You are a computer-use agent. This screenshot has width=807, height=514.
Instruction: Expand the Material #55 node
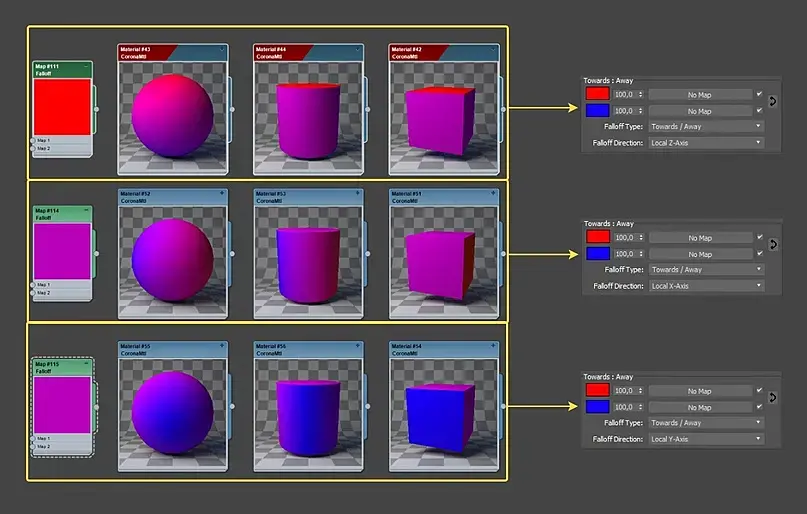tap(222, 346)
